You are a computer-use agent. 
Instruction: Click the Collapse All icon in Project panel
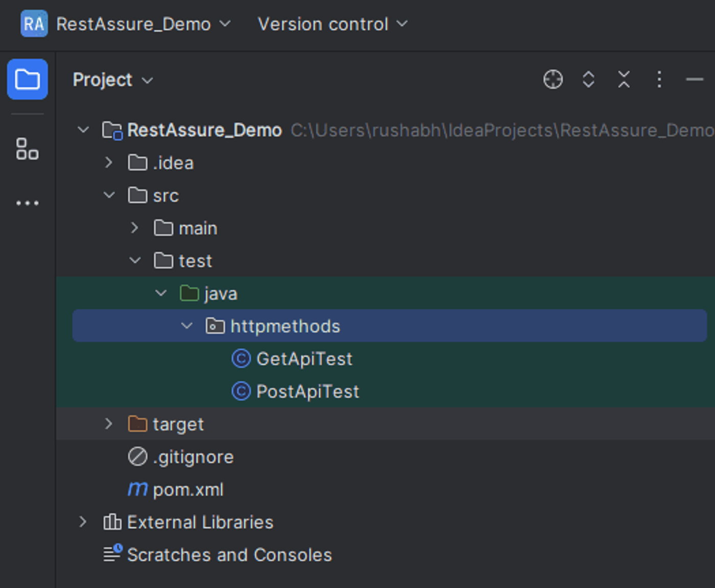[x=624, y=80]
